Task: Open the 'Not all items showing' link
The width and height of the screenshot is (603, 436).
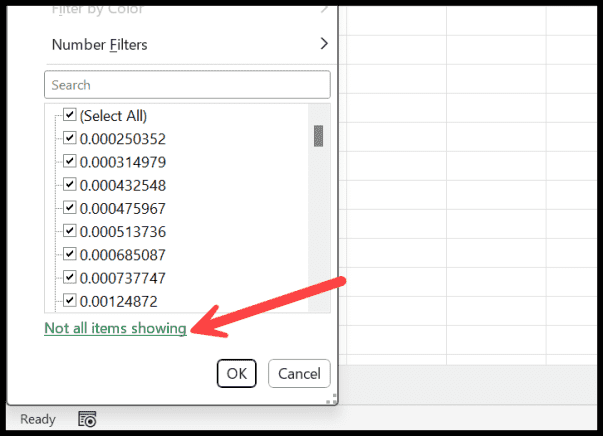Action: [x=115, y=328]
